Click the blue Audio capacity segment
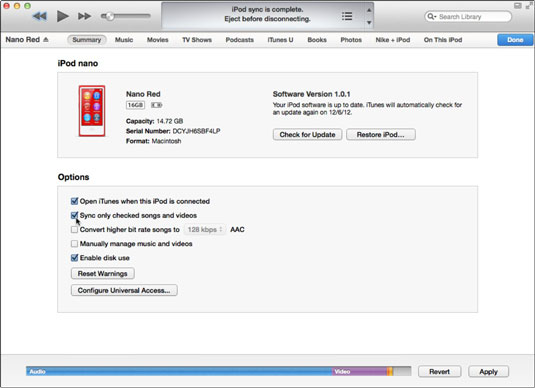The width and height of the screenshot is (535, 388). [179, 371]
